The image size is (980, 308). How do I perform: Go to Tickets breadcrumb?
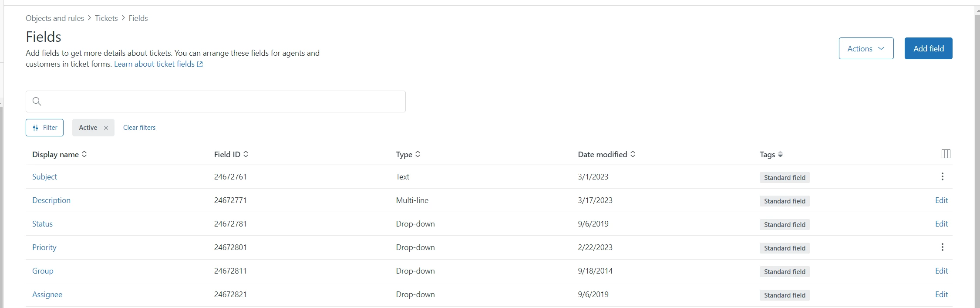tap(106, 18)
